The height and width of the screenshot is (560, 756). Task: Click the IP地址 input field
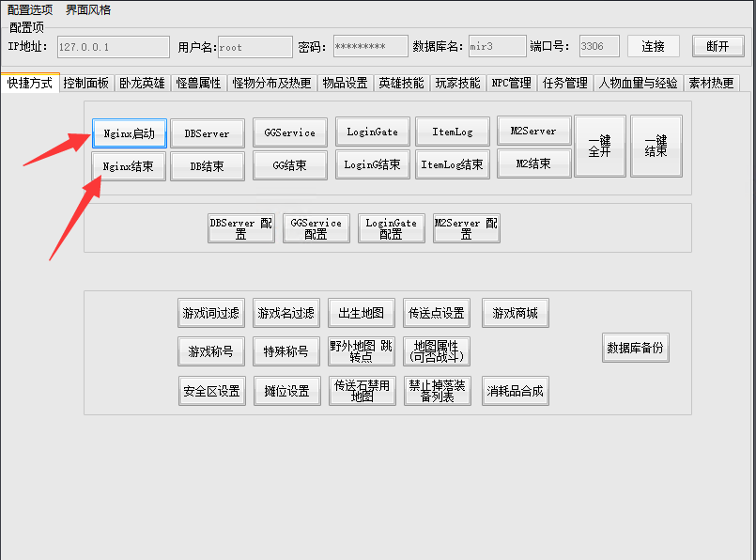click(111, 46)
